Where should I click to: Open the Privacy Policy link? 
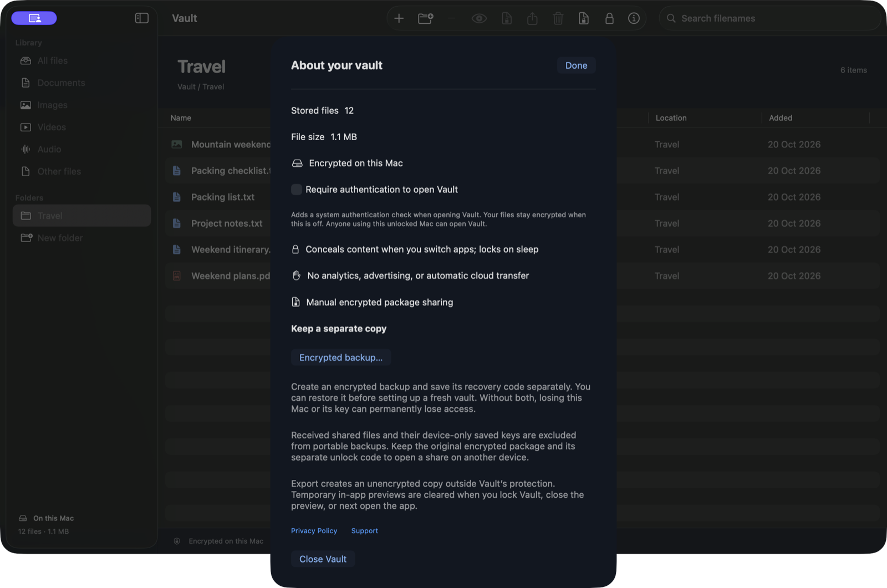314,531
